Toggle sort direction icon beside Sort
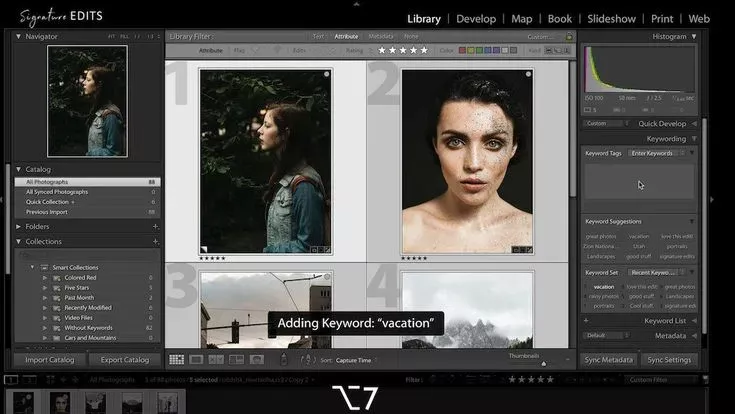 click(308, 360)
